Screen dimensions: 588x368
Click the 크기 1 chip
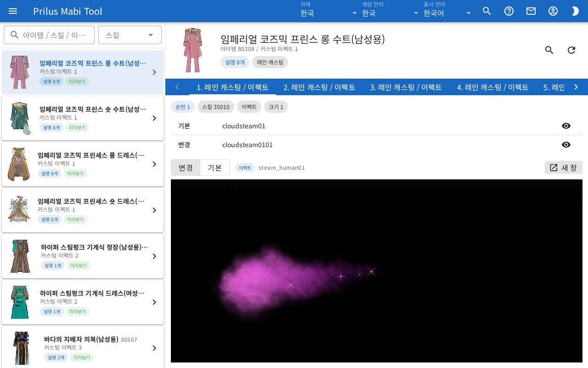[276, 107]
